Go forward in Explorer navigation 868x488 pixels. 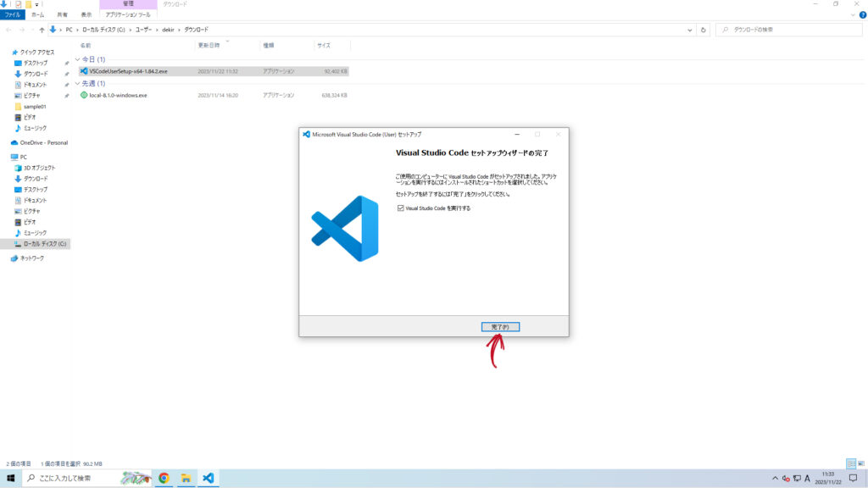(22, 30)
